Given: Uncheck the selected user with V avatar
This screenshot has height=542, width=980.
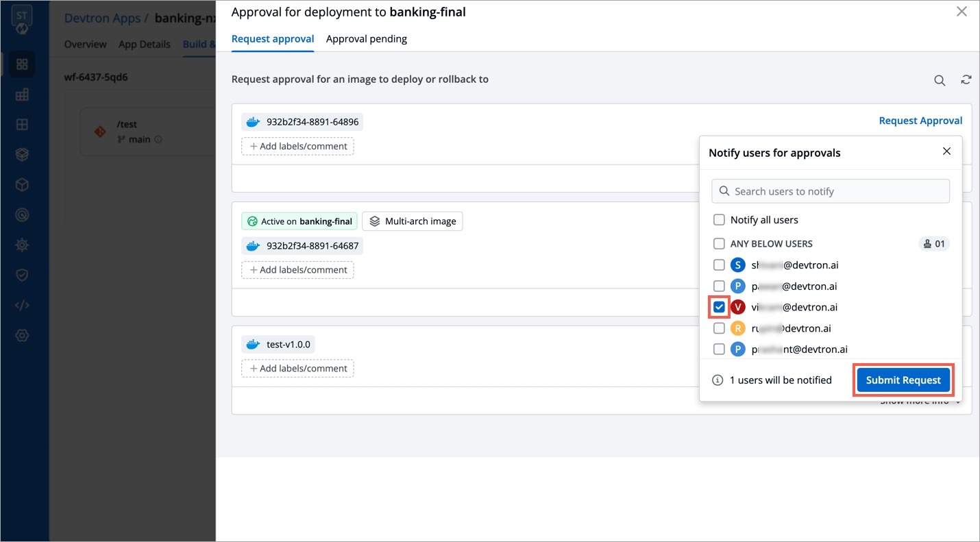Looking at the screenshot, I should [719, 307].
